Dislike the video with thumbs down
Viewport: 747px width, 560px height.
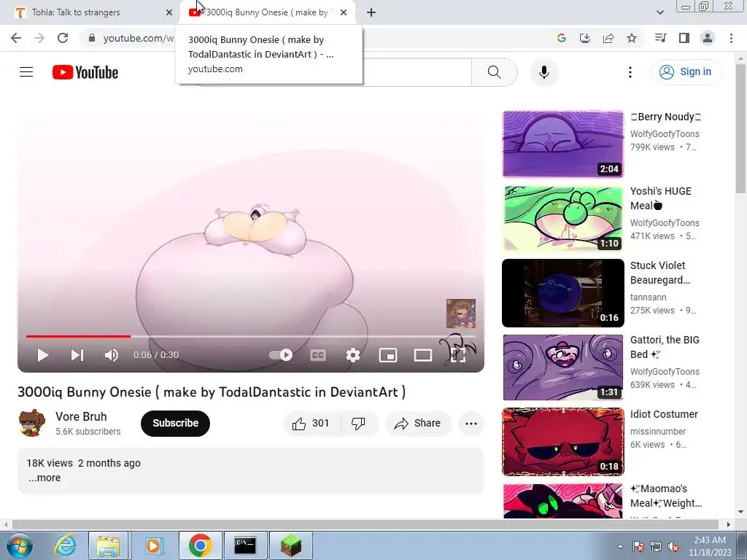click(358, 424)
